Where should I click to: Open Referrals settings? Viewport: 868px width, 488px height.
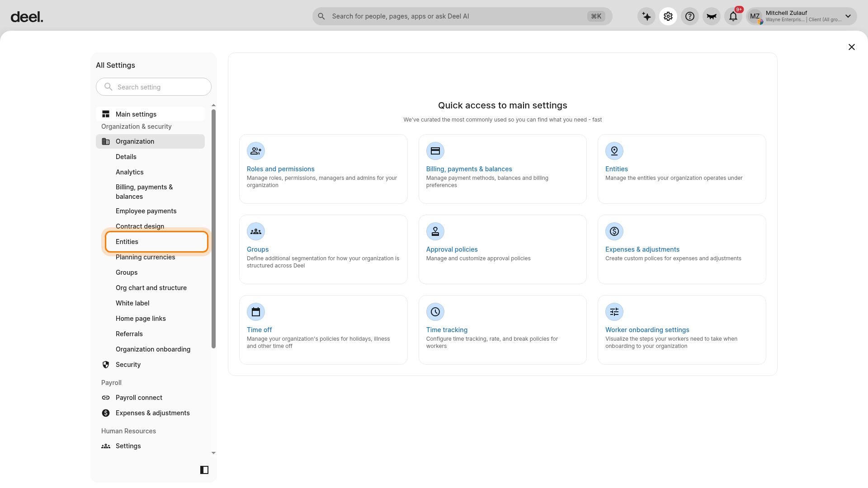point(129,334)
